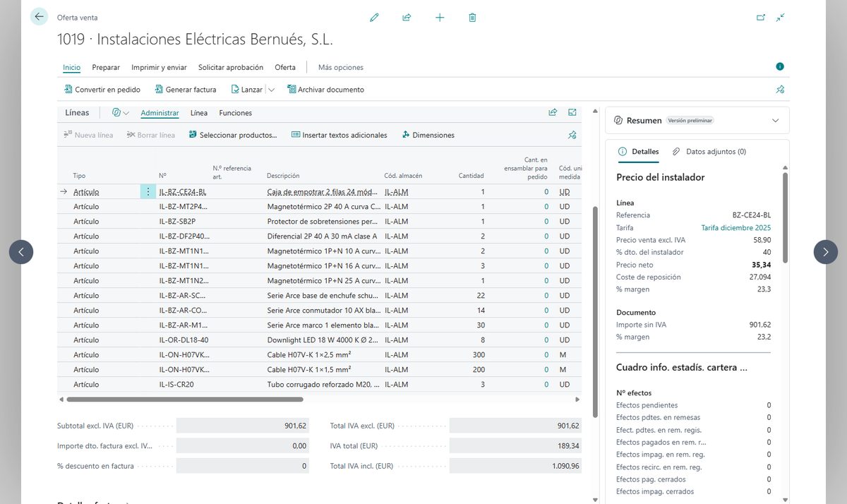The height and width of the screenshot is (504, 847).
Task: Switch to the Preparar tab
Action: pyautogui.click(x=106, y=68)
